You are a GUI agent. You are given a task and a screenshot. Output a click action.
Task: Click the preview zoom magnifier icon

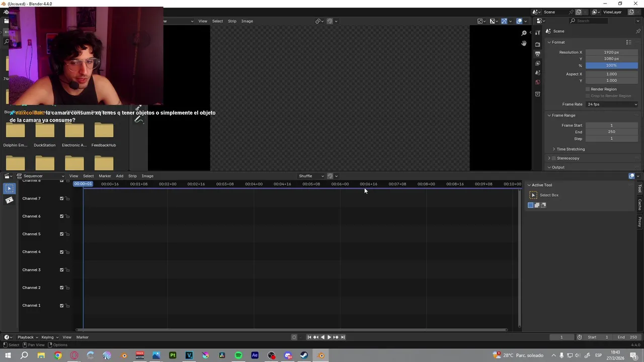tap(524, 33)
